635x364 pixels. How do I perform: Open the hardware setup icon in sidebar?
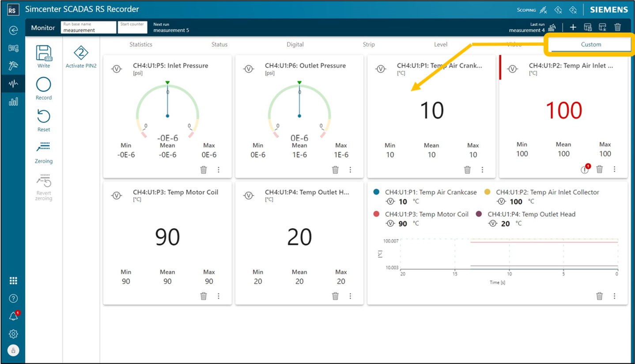point(13,48)
